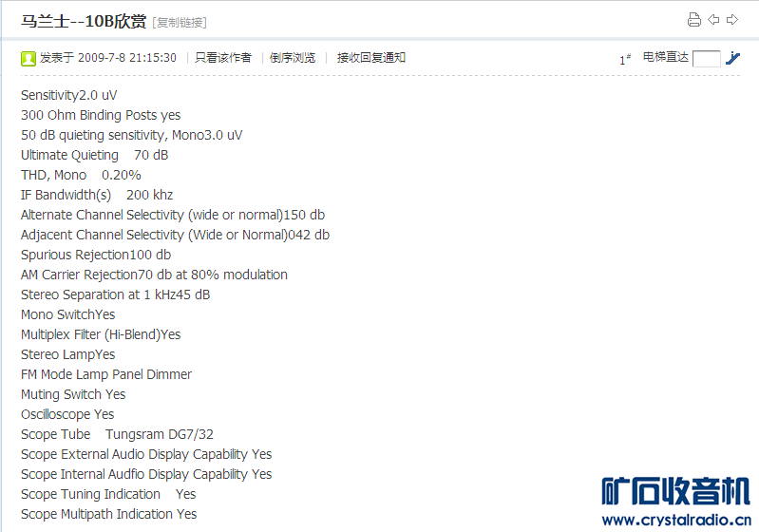
Task: Open the poster's green avatar icon
Action: coord(28,59)
